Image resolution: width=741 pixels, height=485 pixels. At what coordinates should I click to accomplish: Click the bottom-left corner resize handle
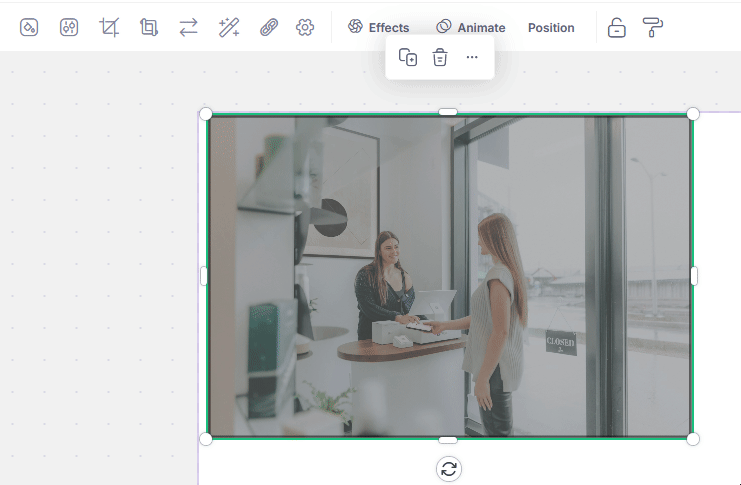coord(206,439)
